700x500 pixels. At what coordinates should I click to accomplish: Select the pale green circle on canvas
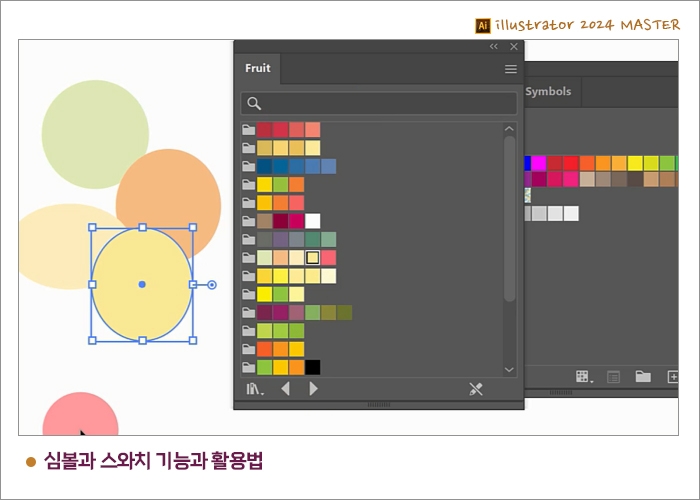click(95, 134)
